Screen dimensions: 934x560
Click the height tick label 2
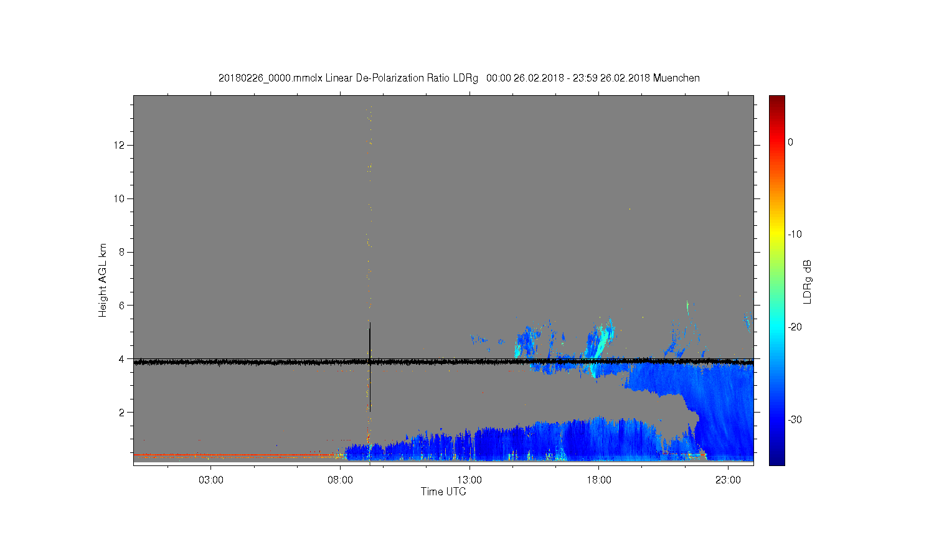[123, 412]
